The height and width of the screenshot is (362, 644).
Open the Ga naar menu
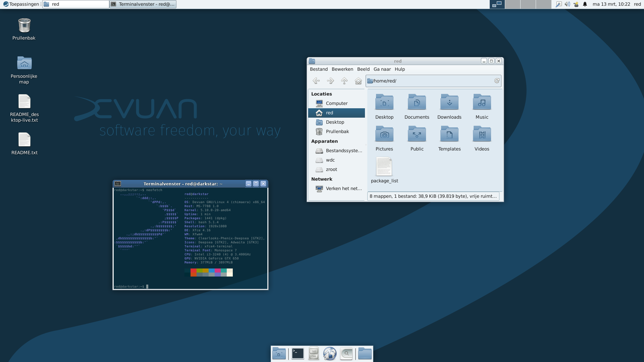(382, 69)
